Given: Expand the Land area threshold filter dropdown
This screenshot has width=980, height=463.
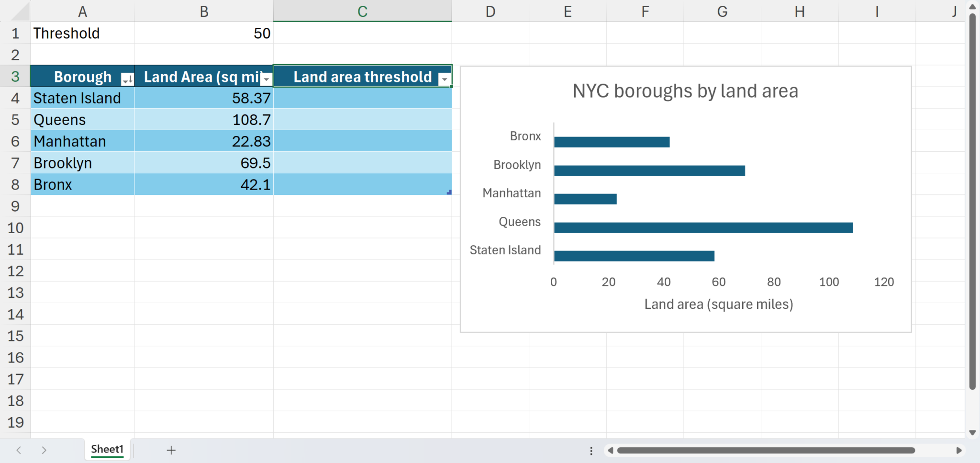Looking at the screenshot, I should pyautogui.click(x=445, y=79).
